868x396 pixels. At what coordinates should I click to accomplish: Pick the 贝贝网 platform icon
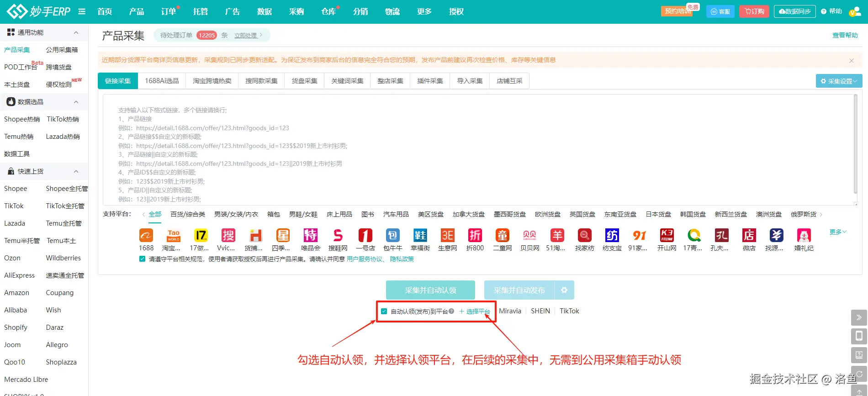[x=530, y=235]
